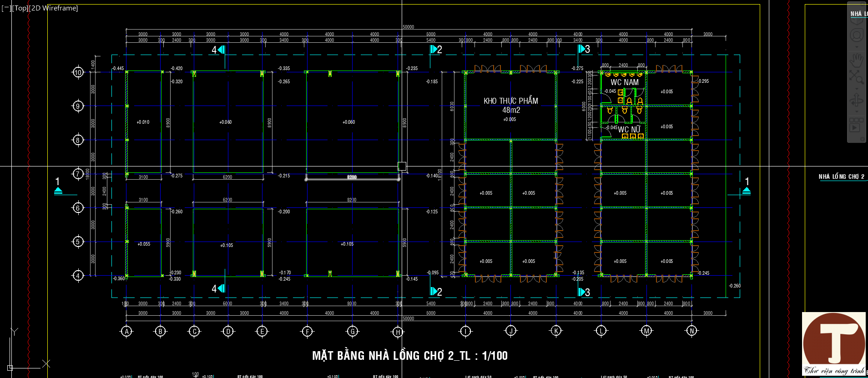Select the '-0.095' elevation text
Viewport: 868px width, 378px height.
[433, 272]
